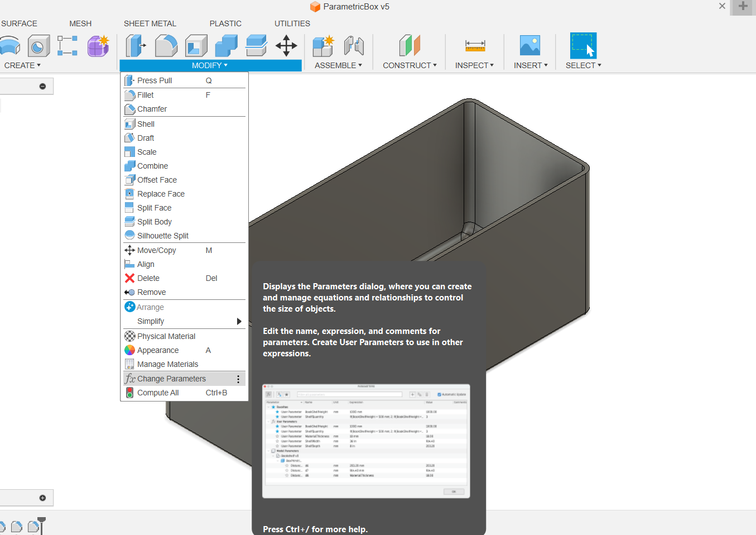Click the Appearance color wheel icon
This screenshot has height=535, width=756.
click(129, 350)
